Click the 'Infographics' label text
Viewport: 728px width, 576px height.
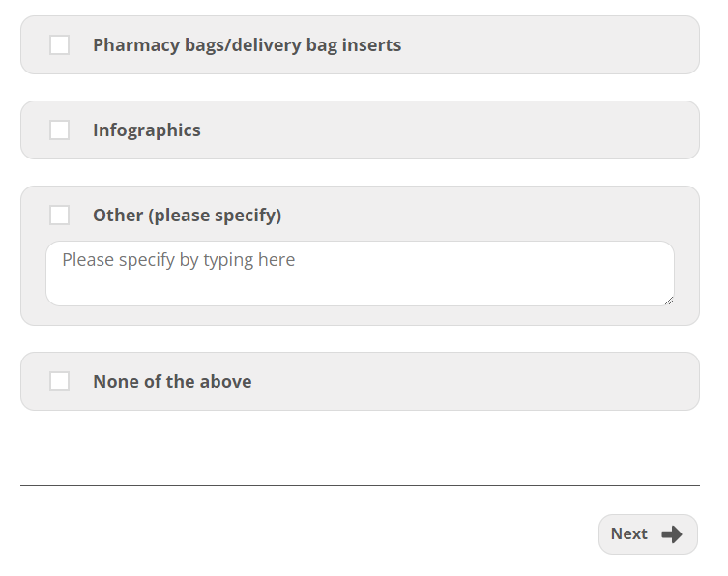coord(147,130)
